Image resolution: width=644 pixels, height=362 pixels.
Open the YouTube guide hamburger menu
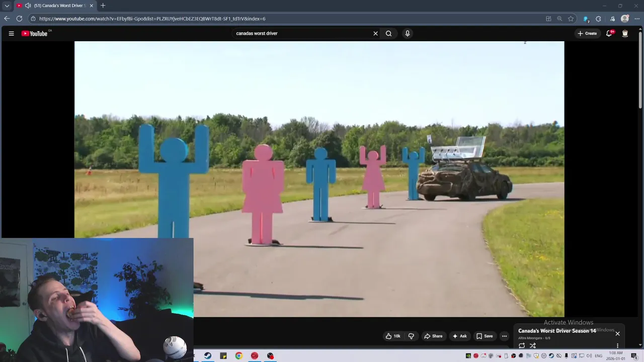(x=11, y=34)
